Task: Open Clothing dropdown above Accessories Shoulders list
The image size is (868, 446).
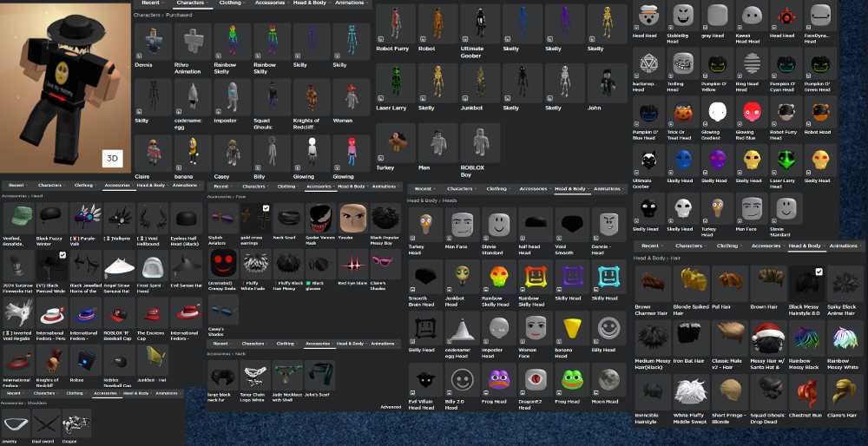Action: pos(76,393)
